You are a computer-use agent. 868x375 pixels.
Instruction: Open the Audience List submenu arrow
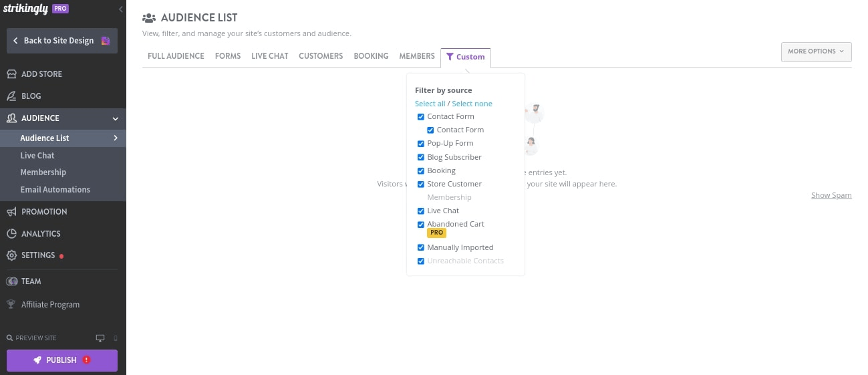[116, 138]
